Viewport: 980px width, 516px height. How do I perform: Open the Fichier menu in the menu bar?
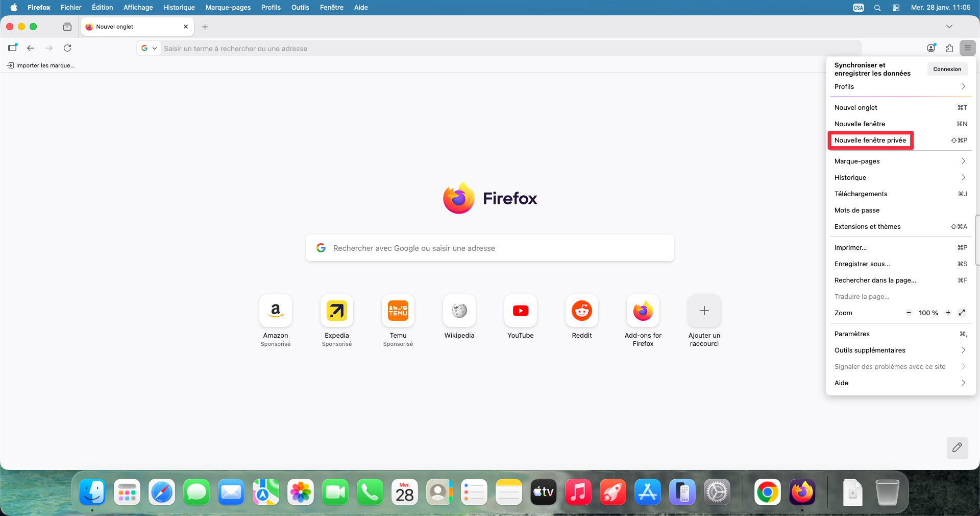[x=71, y=8]
